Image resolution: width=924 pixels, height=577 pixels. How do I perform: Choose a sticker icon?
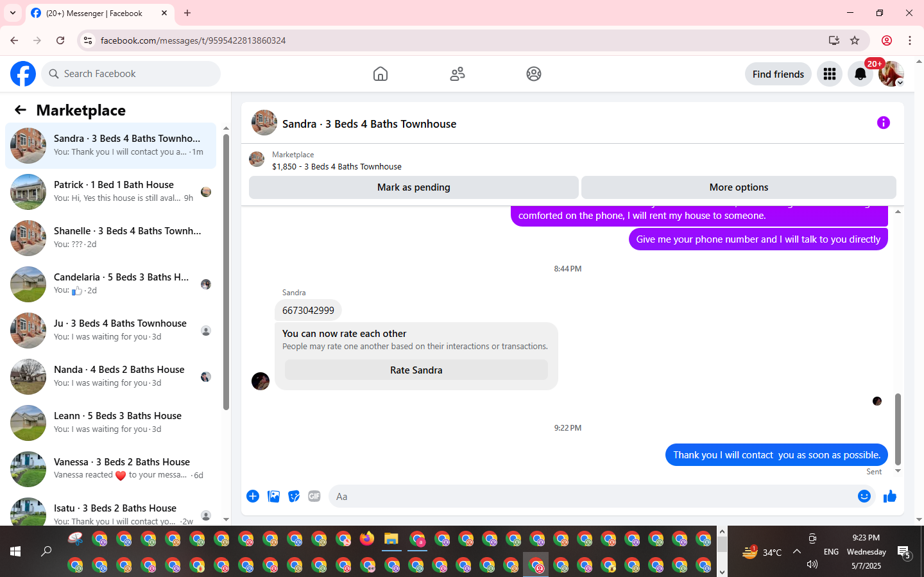294,496
